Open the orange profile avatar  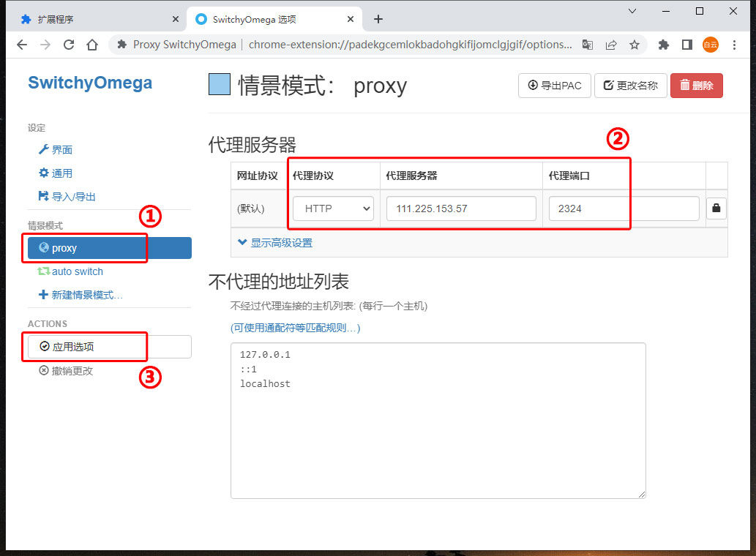pyautogui.click(x=710, y=45)
